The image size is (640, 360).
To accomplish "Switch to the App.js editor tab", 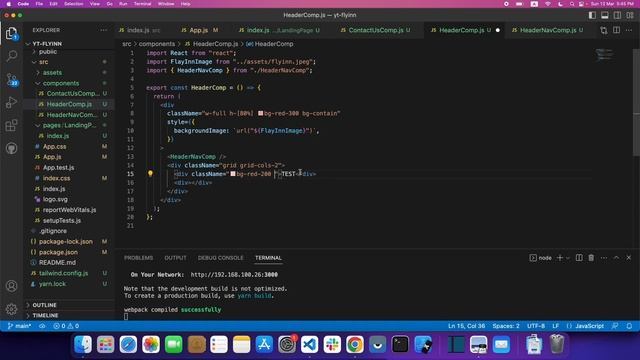I will click(199, 30).
